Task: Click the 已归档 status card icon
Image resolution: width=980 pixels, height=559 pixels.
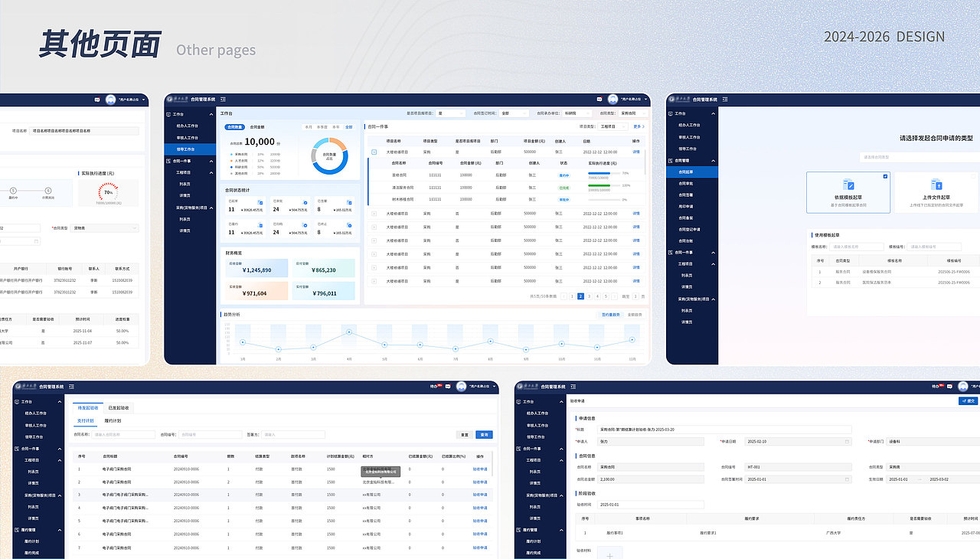Action: pyautogui.click(x=305, y=225)
